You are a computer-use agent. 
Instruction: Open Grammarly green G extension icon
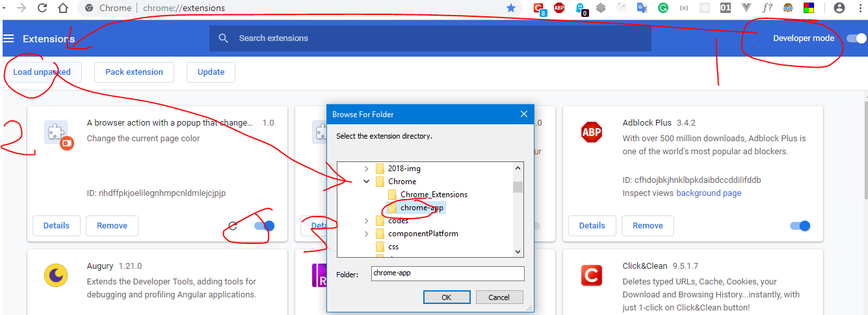[x=663, y=8]
